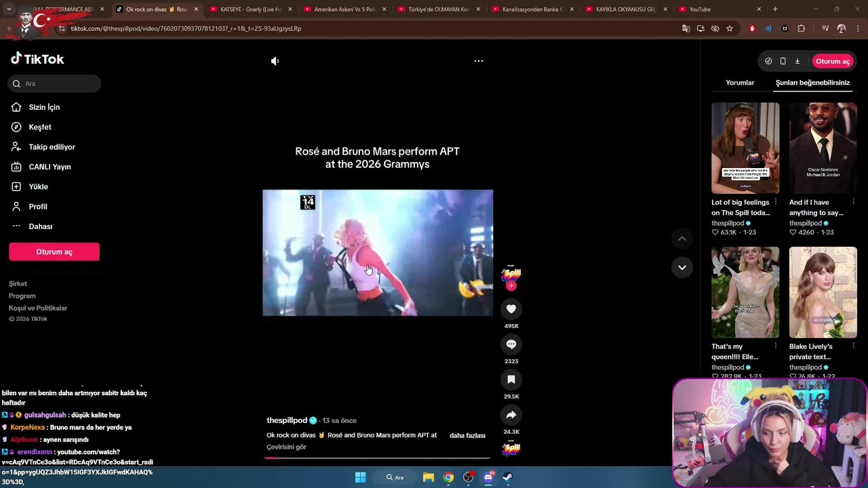Open more options on 'Lot of big feelings' card
Screen dimensions: 868x488
pyautogui.click(x=776, y=202)
